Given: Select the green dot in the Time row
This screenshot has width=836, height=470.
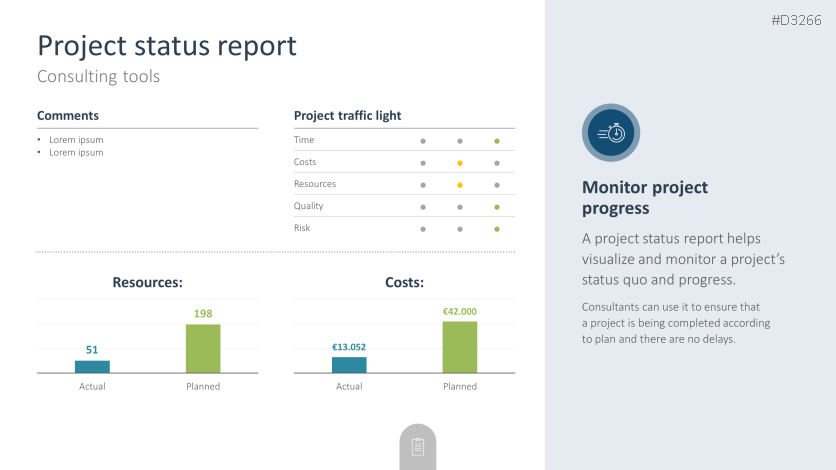Looking at the screenshot, I should click(x=497, y=141).
